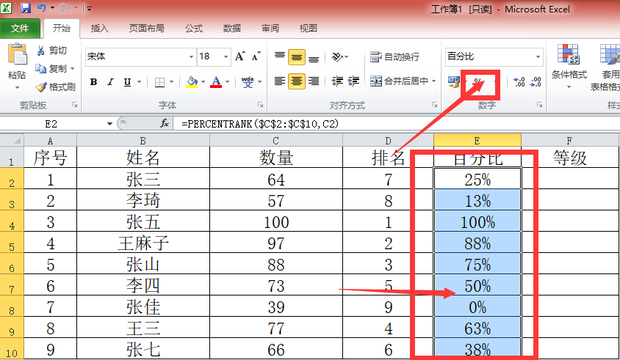Screen dimensions: 620x360
Task: Click the Save icon in quick access toolbar
Action: tap(26, 8)
